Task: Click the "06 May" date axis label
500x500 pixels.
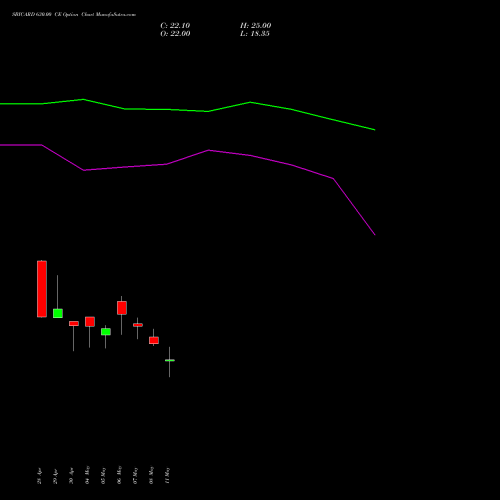Action: coord(119,475)
